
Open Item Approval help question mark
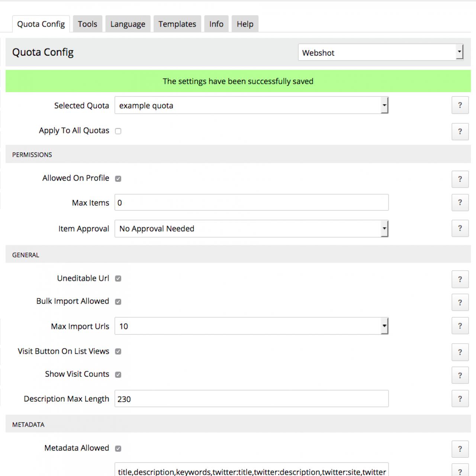(460, 229)
